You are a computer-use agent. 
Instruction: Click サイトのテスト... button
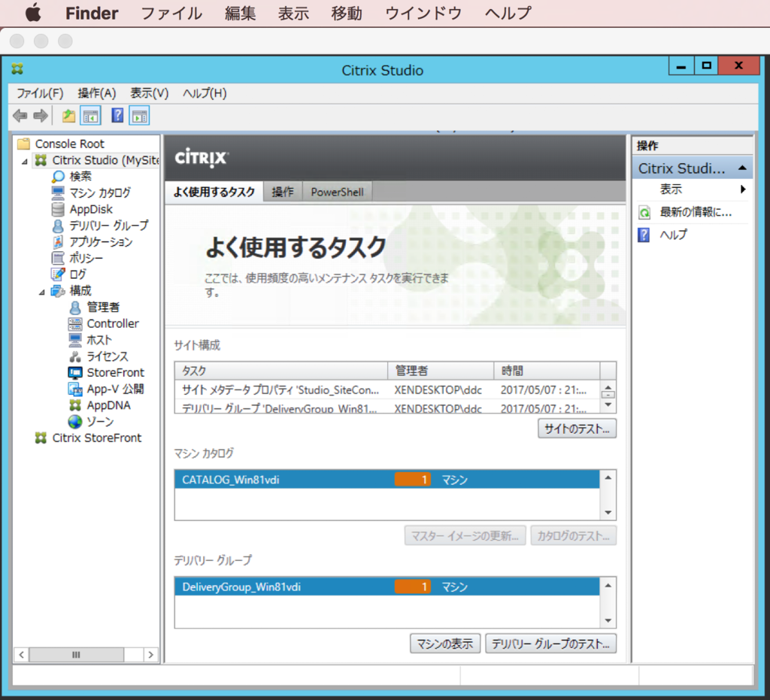[577, 429]
